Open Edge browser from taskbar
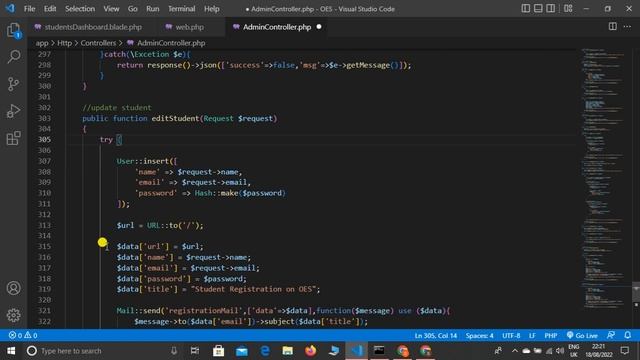Image resolution: width=640 pixels, height=360 pixels. point(265,351)
